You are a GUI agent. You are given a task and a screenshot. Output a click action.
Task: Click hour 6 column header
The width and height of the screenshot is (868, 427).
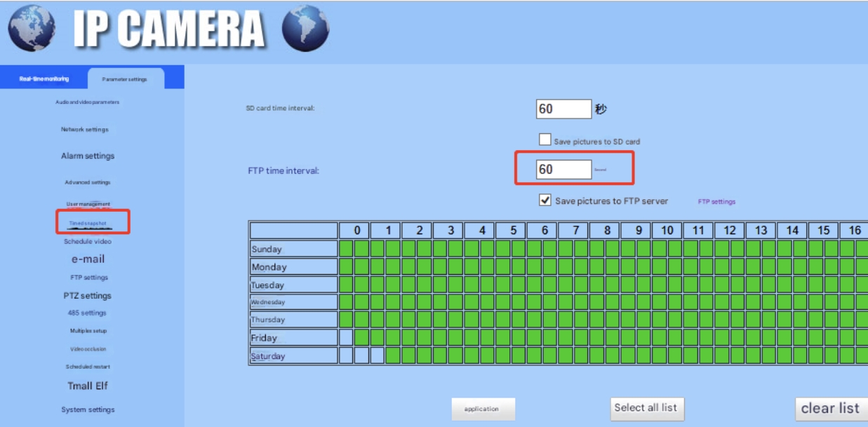tap(542, 231)
